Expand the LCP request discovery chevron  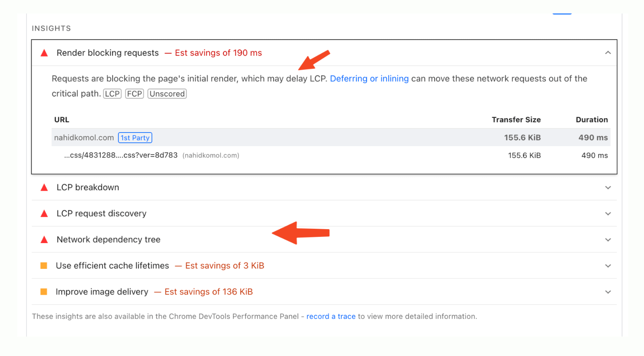tap(608, 214)
